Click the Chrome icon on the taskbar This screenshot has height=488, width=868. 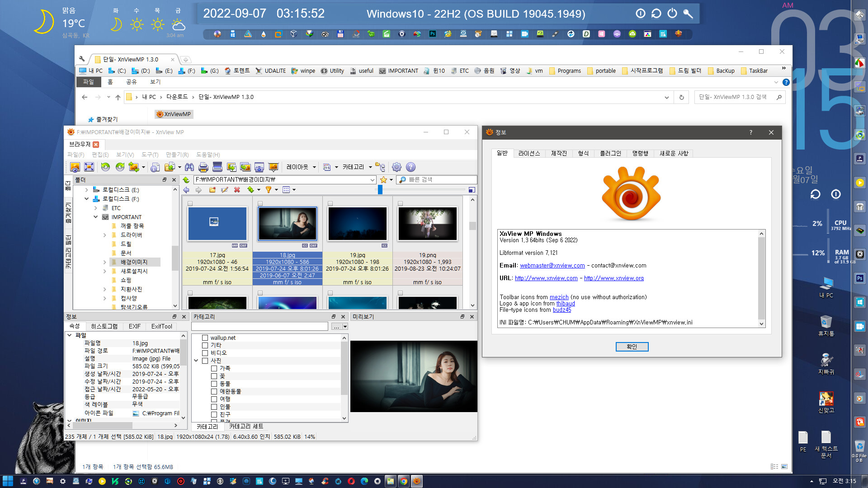click(404, 481)
